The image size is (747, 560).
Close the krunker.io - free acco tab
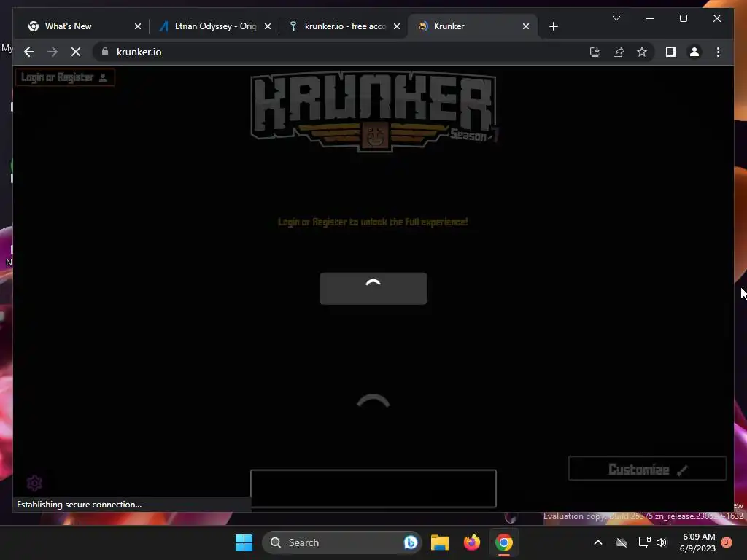click(396, 26)
